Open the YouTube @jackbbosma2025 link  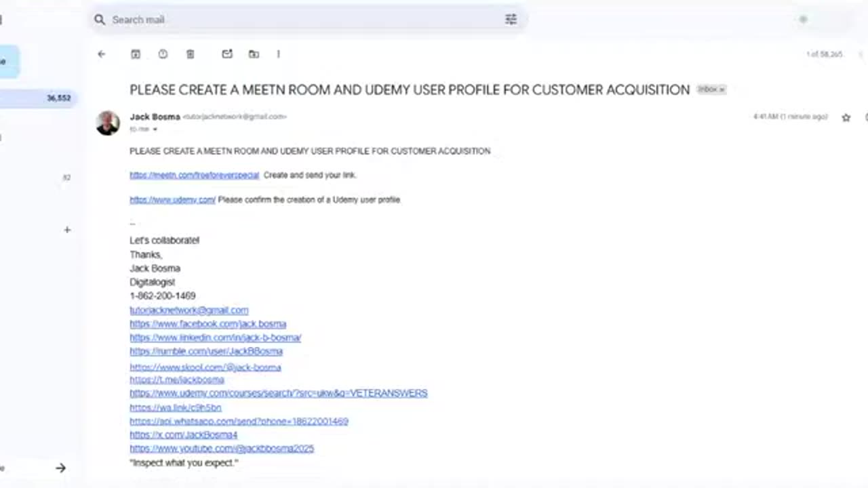[x=222, y=449]
